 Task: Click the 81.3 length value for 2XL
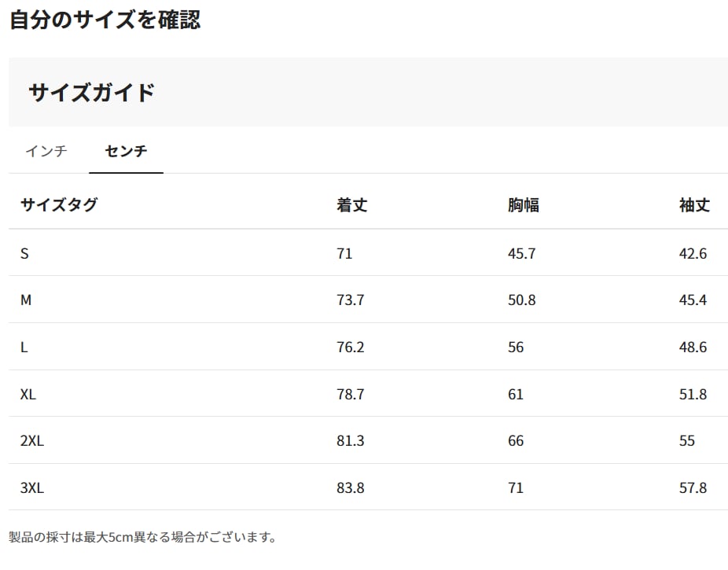point(350,441)
